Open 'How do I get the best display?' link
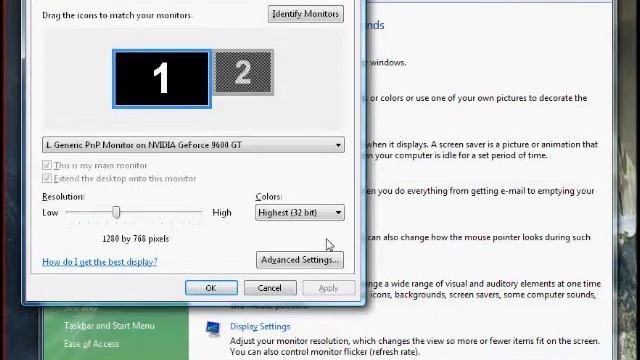This screenshot has height=360, width=640. (100, 262)
